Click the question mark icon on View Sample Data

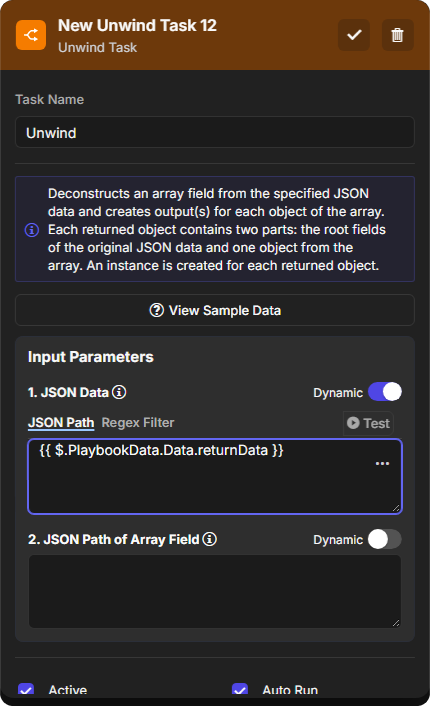[x=156, y=310]
